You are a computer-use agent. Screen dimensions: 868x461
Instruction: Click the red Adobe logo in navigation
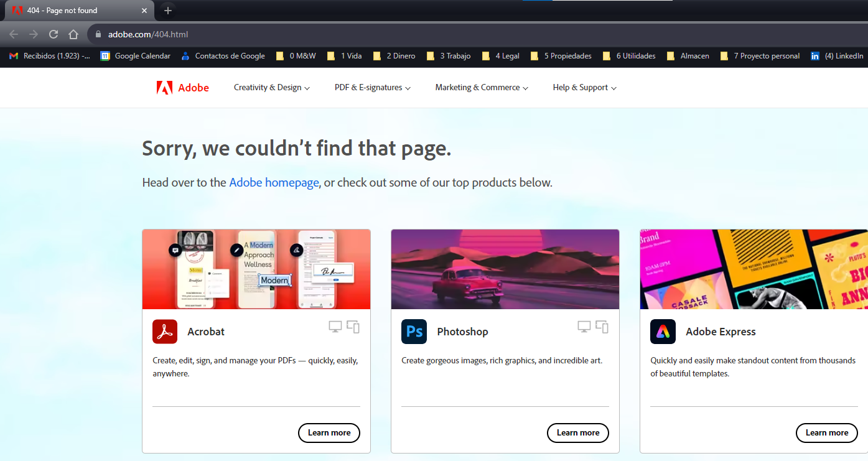pyautogui.click(x=165, y=87)
